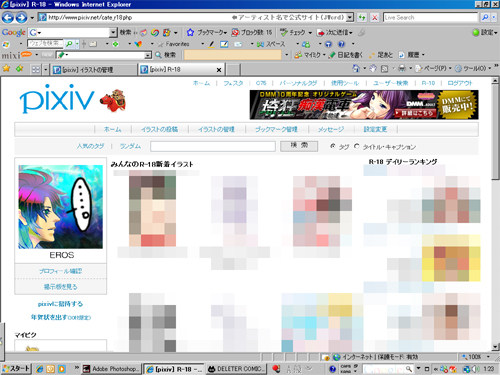Screen dimensions: 500x375
Task: Click the mixi footprints icon
Action: point(372,55)
